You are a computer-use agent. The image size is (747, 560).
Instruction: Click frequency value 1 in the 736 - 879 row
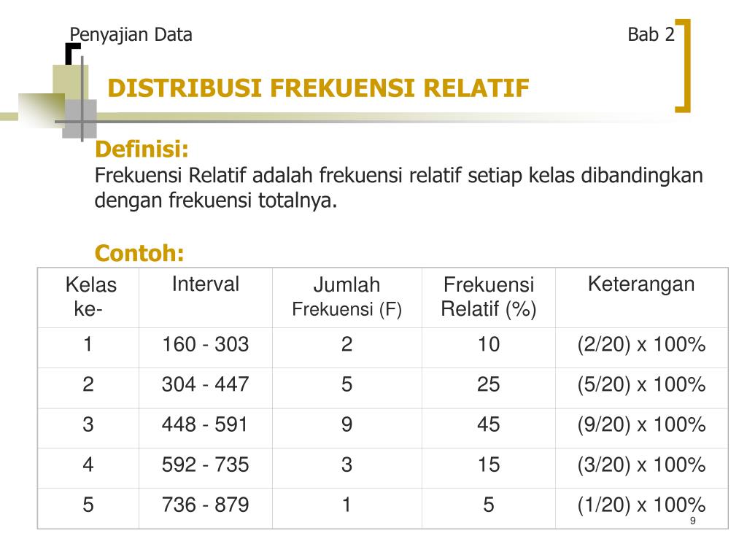point(347,505)
